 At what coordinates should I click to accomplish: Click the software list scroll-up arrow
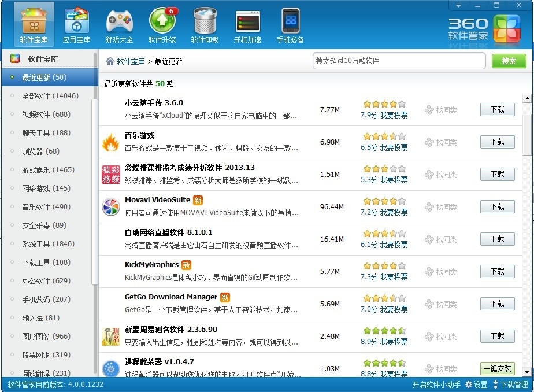pyautogui.click(x=527, y=99)
